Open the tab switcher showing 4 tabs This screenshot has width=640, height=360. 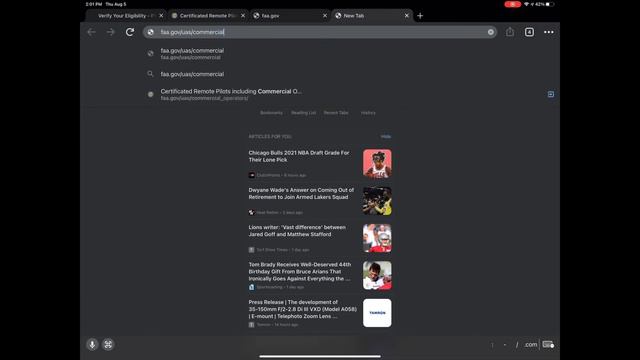(529, 32)
